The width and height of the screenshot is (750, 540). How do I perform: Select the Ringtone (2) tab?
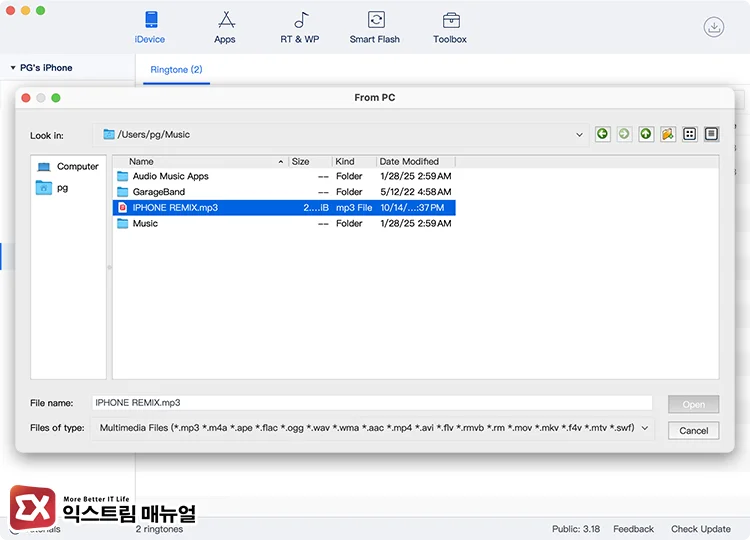click(x=176, y=70)
